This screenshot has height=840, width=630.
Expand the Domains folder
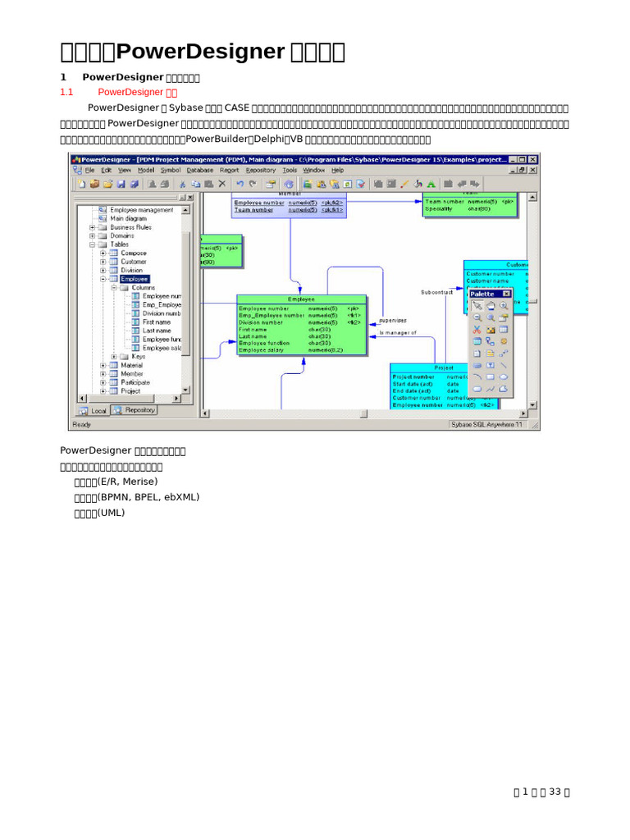(x=92, y=235)
